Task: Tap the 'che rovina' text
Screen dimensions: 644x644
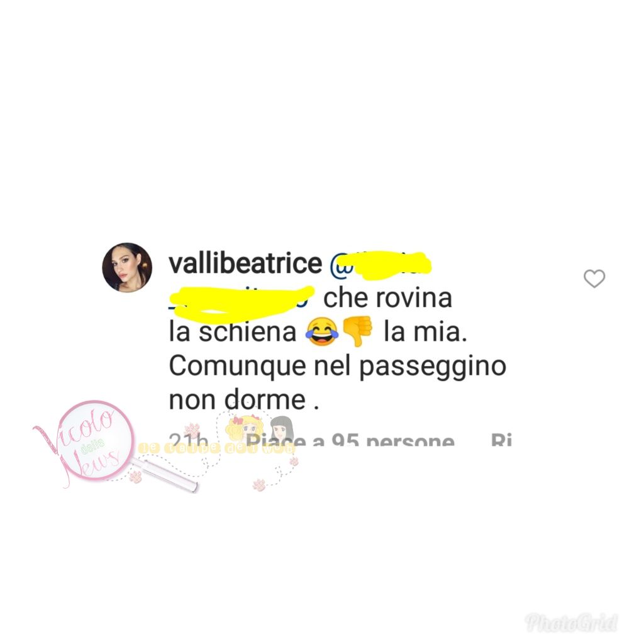Action: tap(387, 297)
